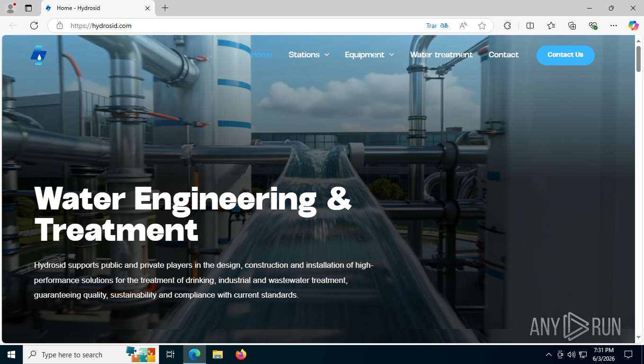Open Browser essentials heart icon

[x=593, y=26]
